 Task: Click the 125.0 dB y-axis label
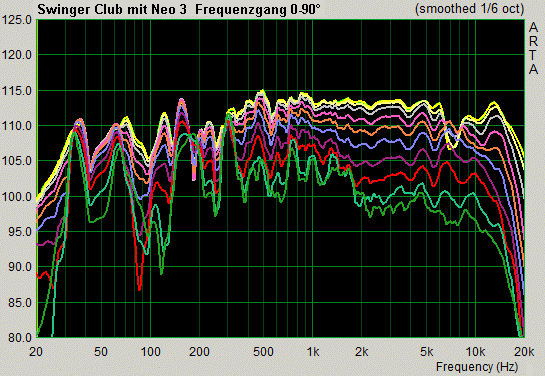click(x=17, y=20)
